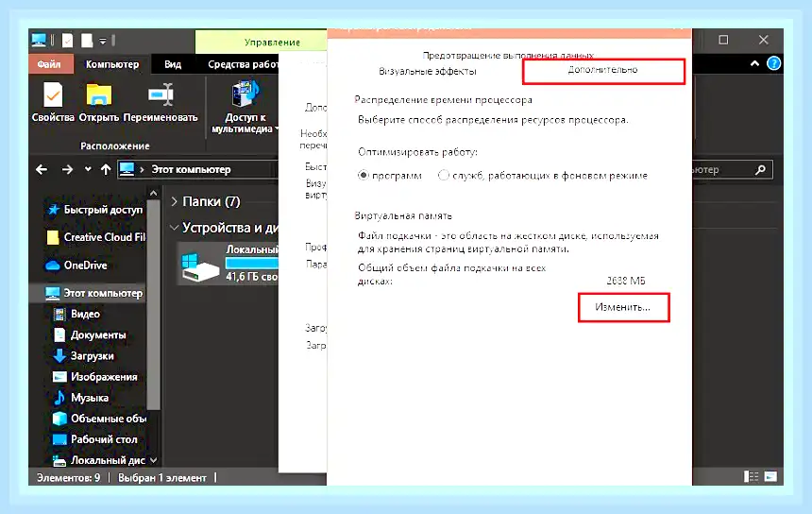Image resolution: width=812 pixels, height=514 pixels.
Task: Open Видео folder in sidebar
Action: (x=76, y=314)
